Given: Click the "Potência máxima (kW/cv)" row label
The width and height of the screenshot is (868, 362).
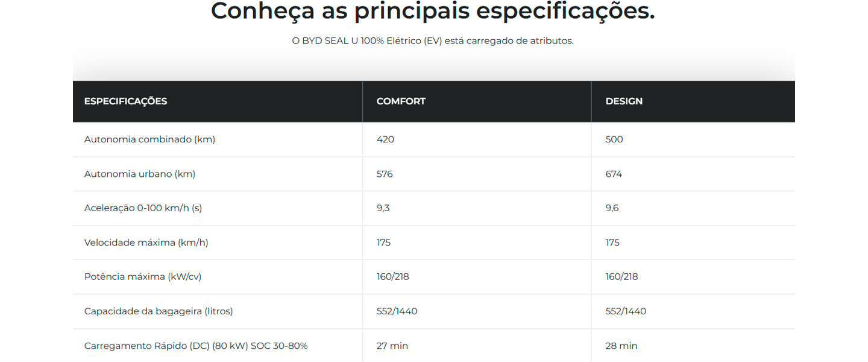Looking at the screenshot, I should [x=143, y=277].
